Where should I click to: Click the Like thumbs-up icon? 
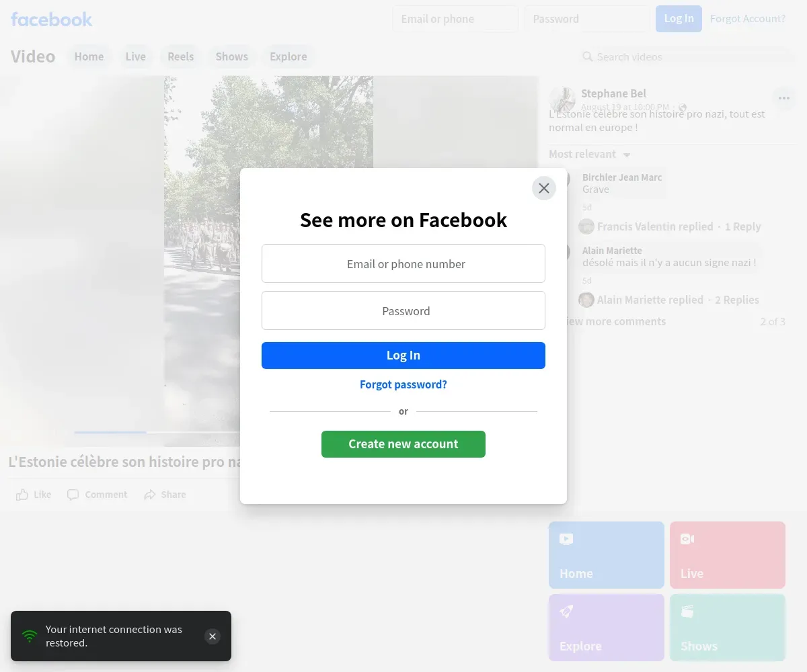[22, 495]
